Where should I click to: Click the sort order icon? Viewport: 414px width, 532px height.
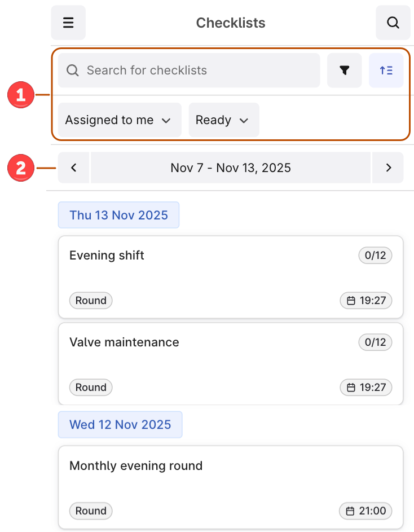click(386, 70)
